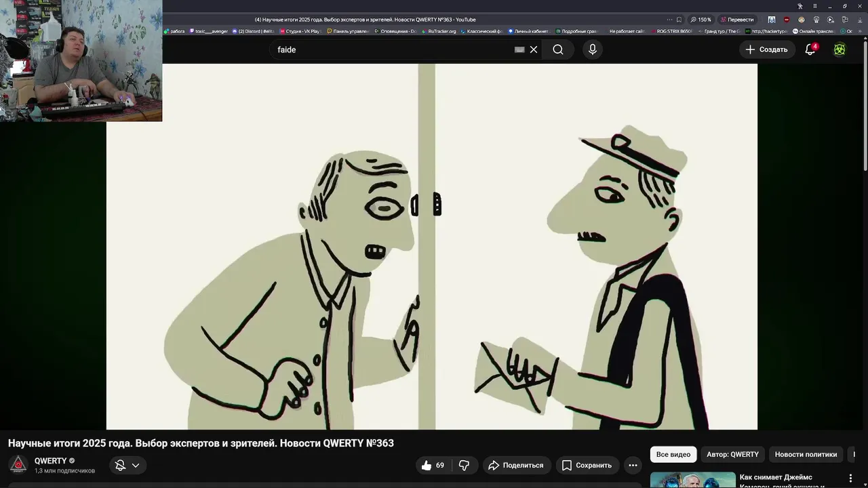Click the Поделиться share button

tap(516, 465)
